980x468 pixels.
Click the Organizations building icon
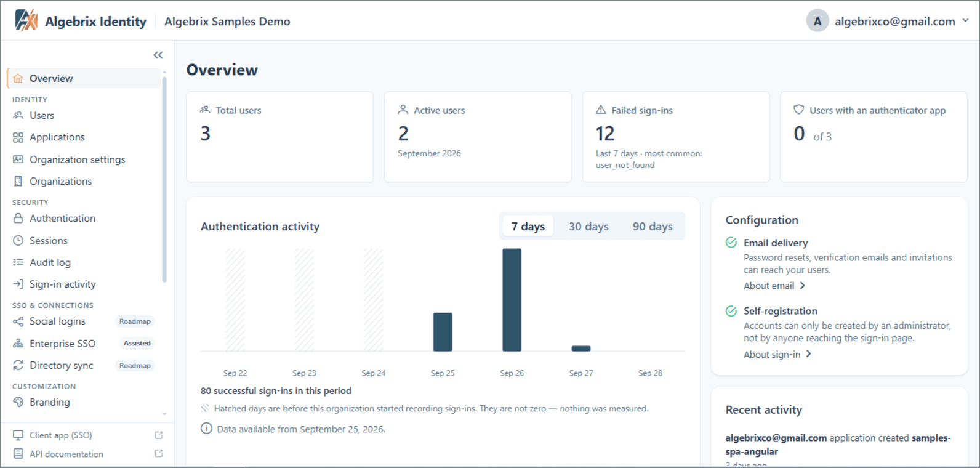point(18,181)
